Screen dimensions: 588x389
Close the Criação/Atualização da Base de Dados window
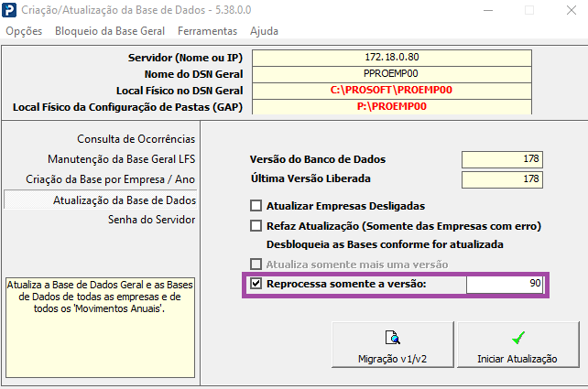(572, 10)
